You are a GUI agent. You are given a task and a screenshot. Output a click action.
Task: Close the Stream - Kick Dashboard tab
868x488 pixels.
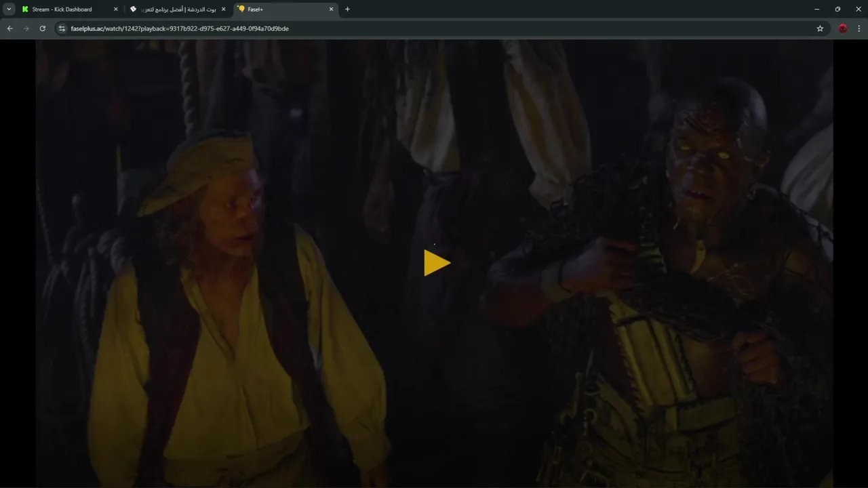click(x=115, y=9)
